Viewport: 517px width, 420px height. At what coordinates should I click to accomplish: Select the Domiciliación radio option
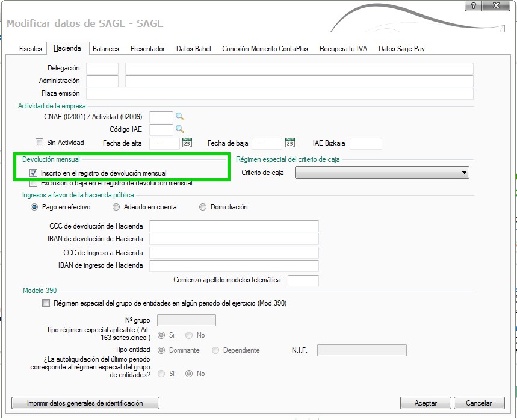pos(203,207)
